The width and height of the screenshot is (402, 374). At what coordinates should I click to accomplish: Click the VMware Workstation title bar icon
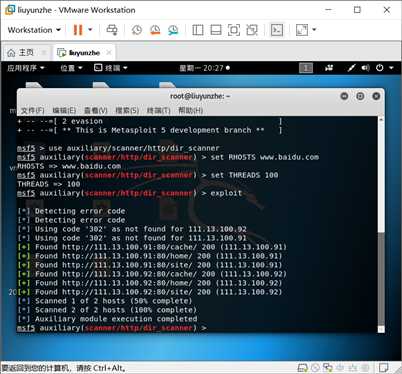tap(9, 10)
